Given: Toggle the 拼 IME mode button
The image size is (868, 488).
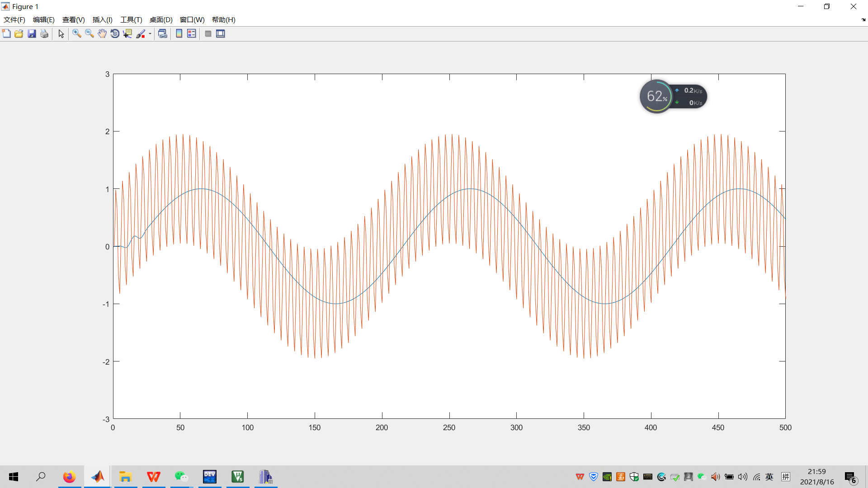Looking at the screenshot, I should pos(786,477).
